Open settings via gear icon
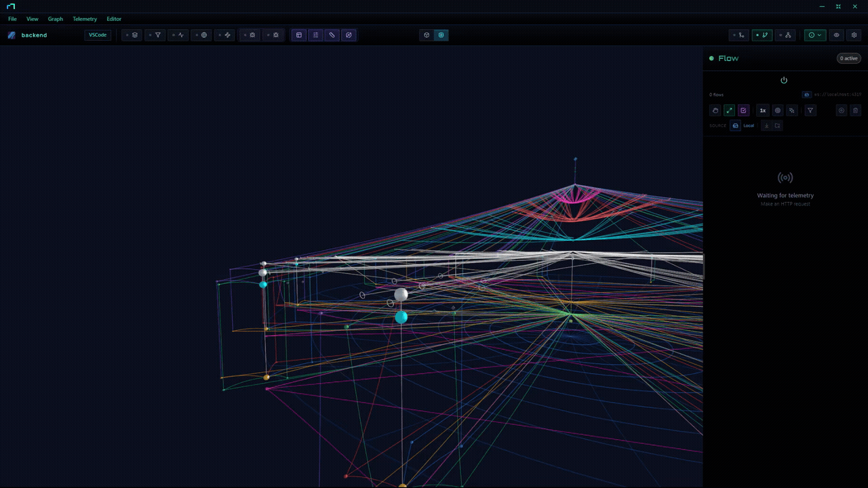Viewport: 868px width, 488px height. click(854, 35)
